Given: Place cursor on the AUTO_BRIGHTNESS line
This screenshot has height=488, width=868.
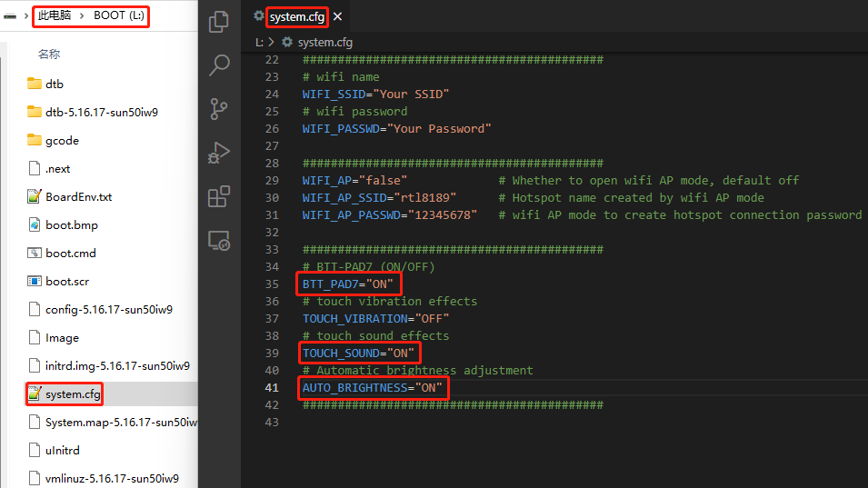Looking at the screenshot, I should pyautogui.click(x=373, y=388).
